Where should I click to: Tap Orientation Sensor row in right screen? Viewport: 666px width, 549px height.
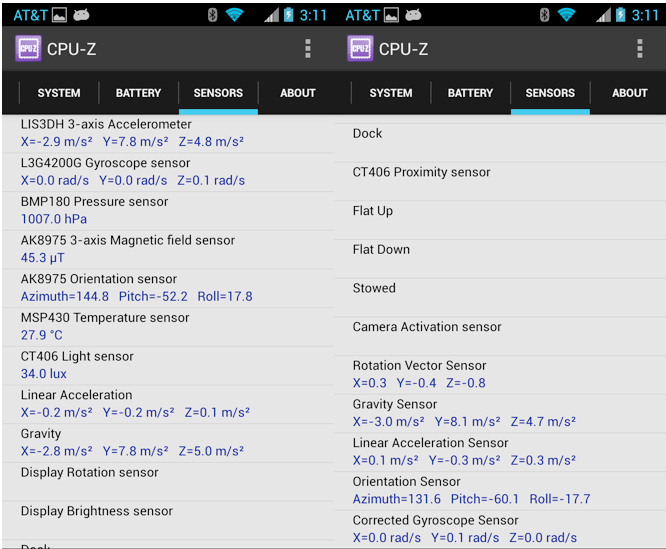click(x=500, y=491)
